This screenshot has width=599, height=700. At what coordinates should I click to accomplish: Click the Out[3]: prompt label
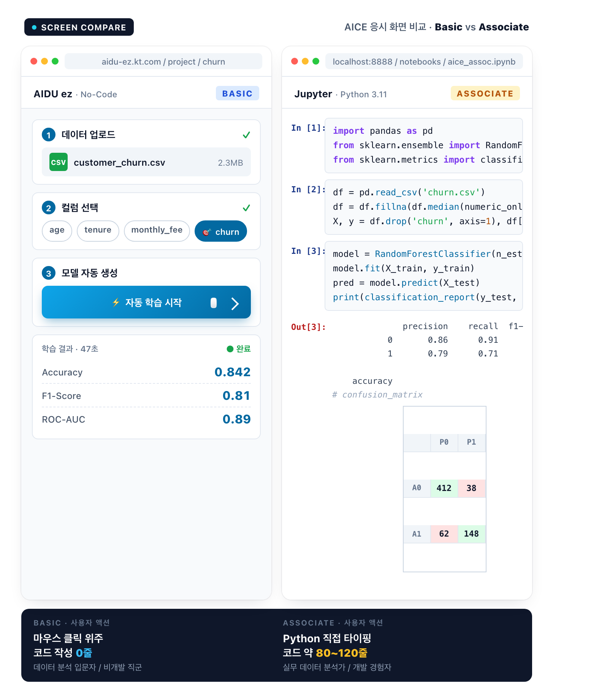[x=308, y=327]
